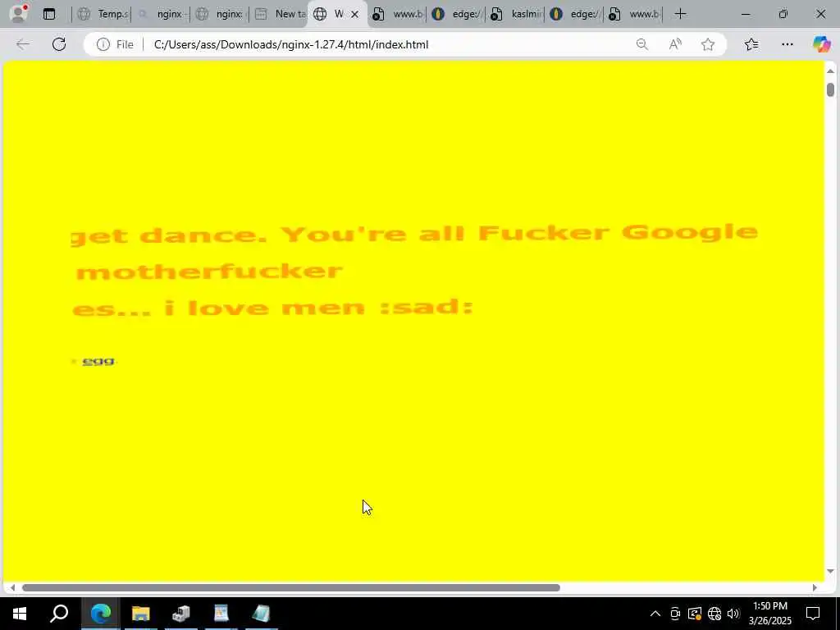
Task: Close the active W tab
Action: (354, 15)
